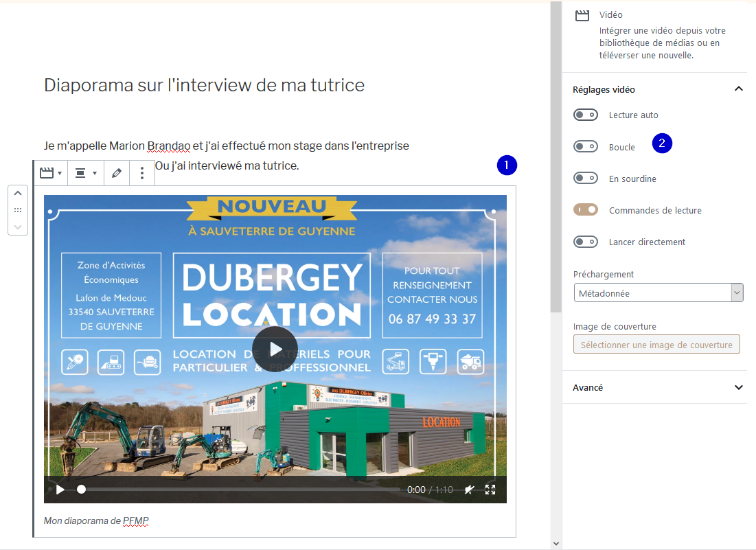The image size is (756, 550).
Task: Click the scrollbar down arrow
Action: (x=556, y=544)
